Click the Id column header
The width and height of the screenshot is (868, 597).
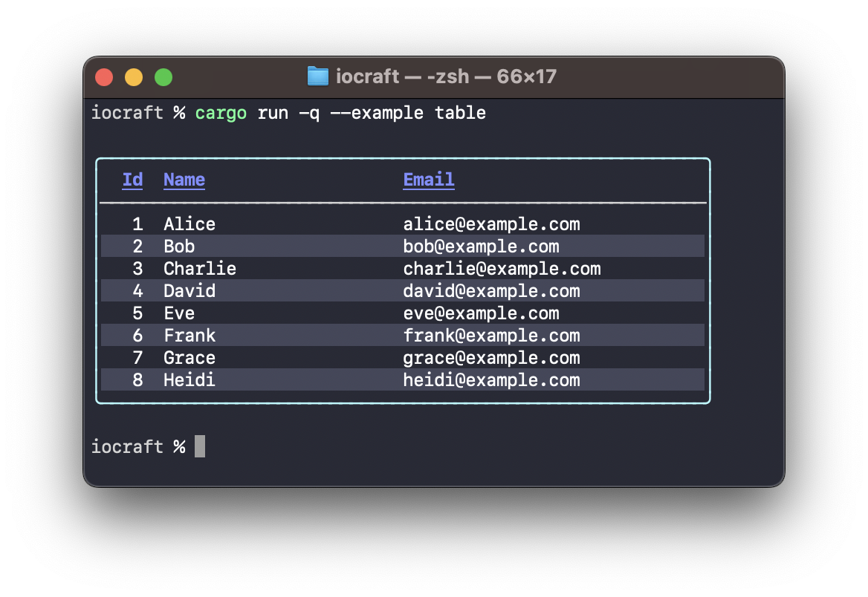tap(133, 180)
